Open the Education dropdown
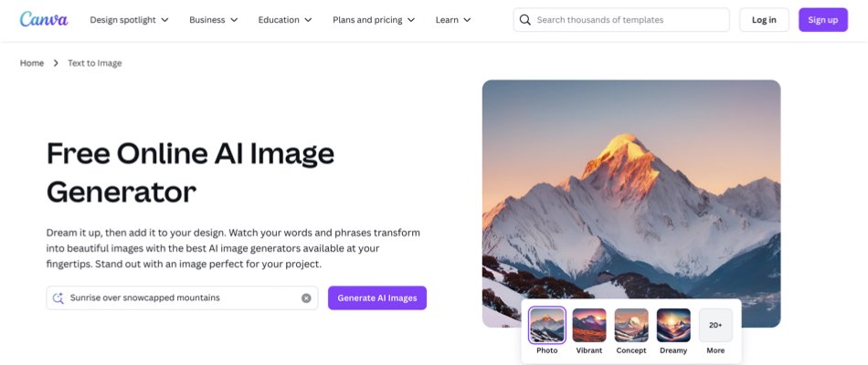Viewport: 868px width, 365px height. point(285,20)
